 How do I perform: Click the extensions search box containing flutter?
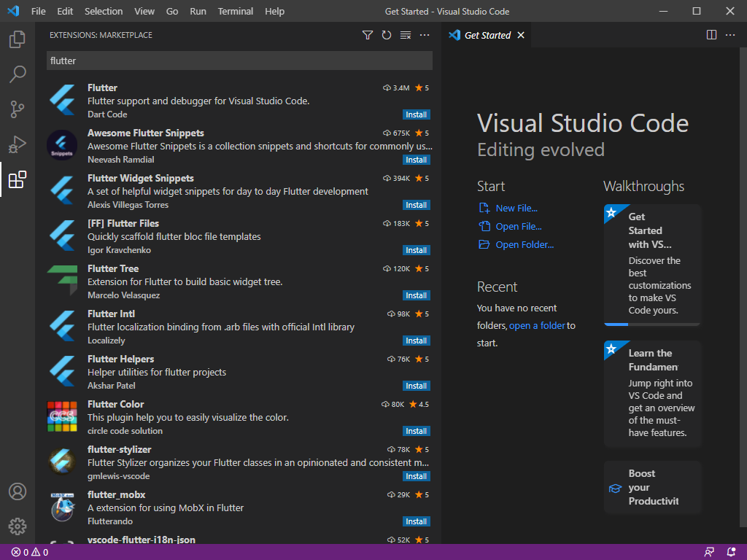[x=239, y=61]
